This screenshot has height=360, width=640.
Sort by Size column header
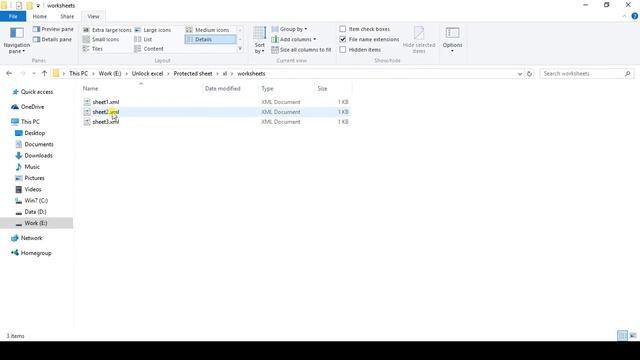pyautogui.click(x=333, y=89)
